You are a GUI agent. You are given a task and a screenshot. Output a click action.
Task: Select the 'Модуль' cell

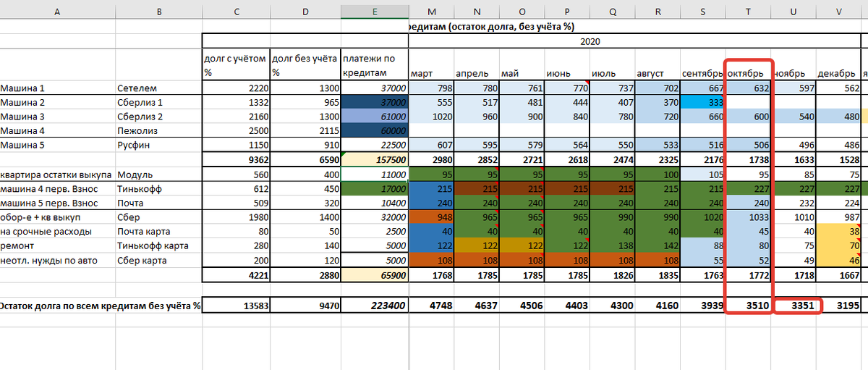(158, 175)
